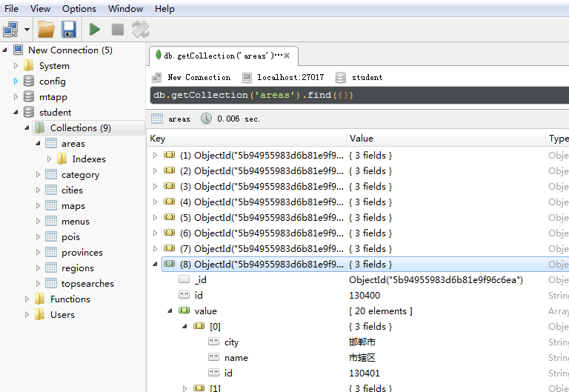This screenshot has height=392, width=569.
Task: Click the Save floppy disk icon
Action: coord(69,30)
